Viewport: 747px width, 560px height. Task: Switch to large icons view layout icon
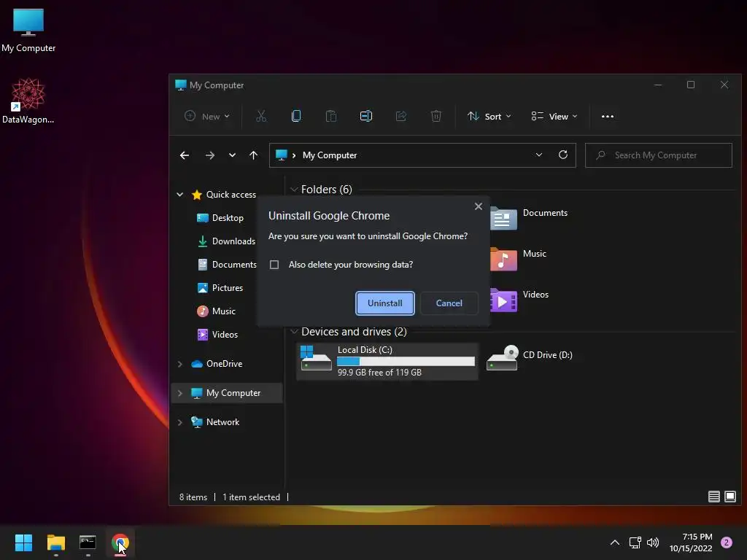click(x=729, y=497)
